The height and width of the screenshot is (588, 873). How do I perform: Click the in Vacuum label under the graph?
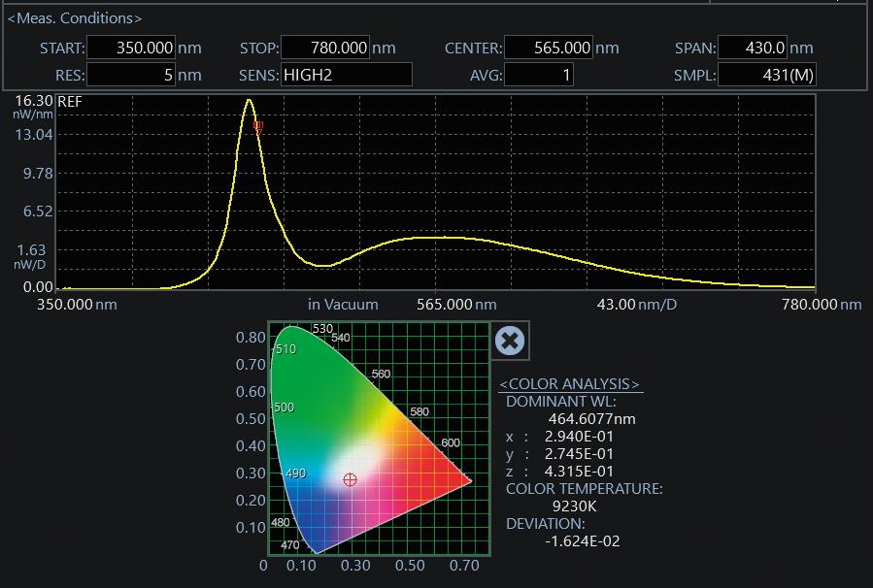pyautogui.click(x=343, y=305)
